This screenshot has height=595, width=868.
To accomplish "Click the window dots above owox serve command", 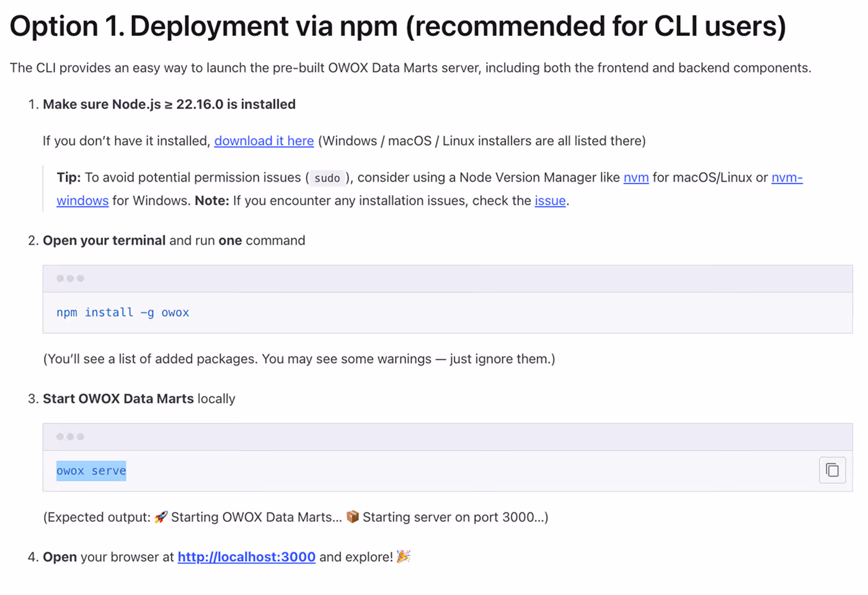I will tap(70, 436).
